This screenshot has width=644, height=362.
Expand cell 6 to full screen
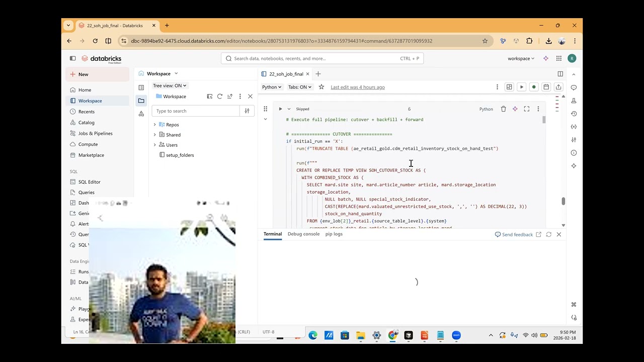click(x=527, y=109)
